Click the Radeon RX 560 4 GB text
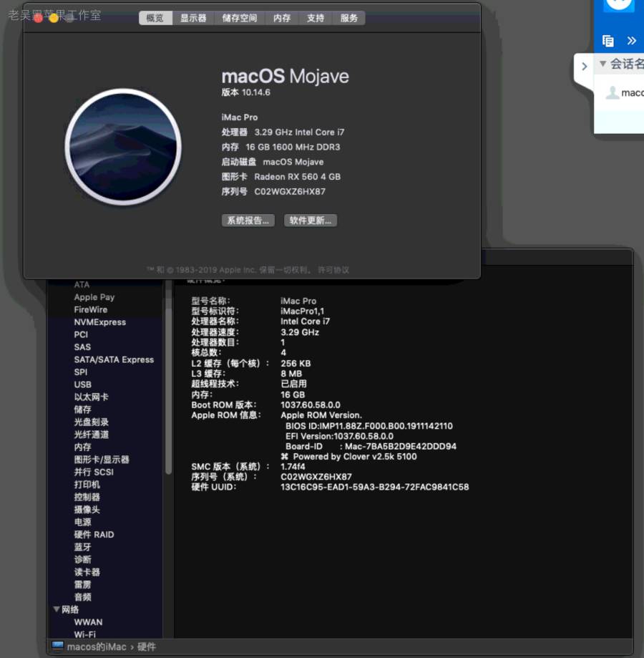This screenshot has width=644, height=658. [x=297, y=177]
